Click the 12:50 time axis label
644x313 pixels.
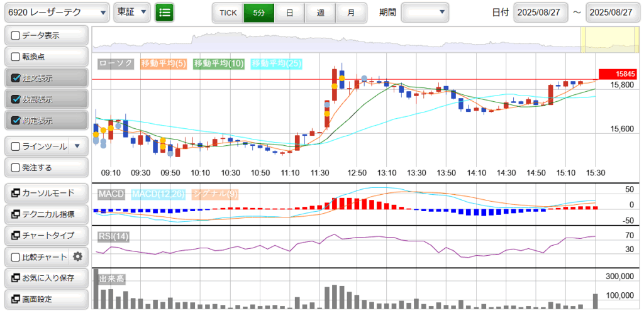click(x=357, y=172)
